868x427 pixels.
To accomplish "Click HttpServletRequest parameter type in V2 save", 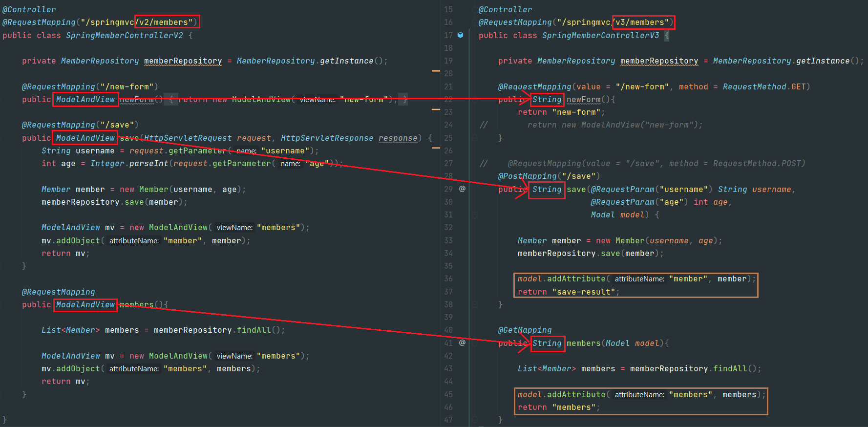I will [188, 138].
